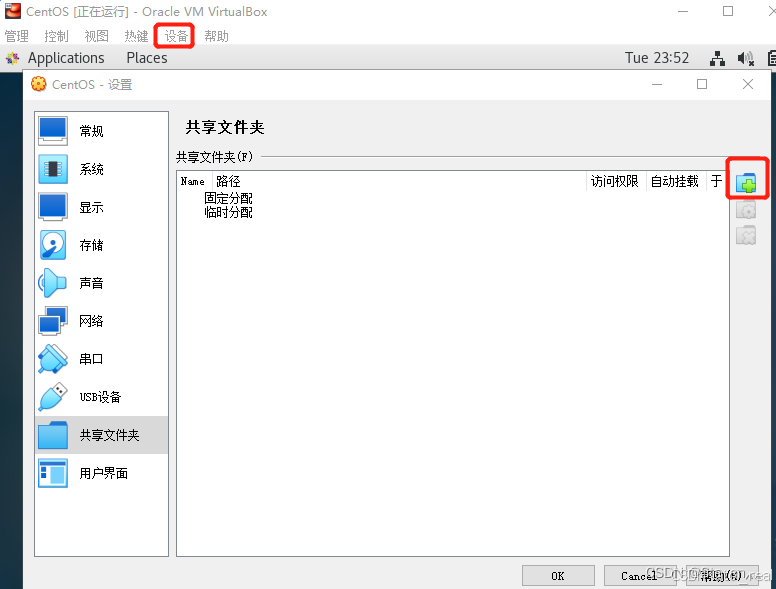
Task: Click the edit shared folder icon
Action: (746, 210)
